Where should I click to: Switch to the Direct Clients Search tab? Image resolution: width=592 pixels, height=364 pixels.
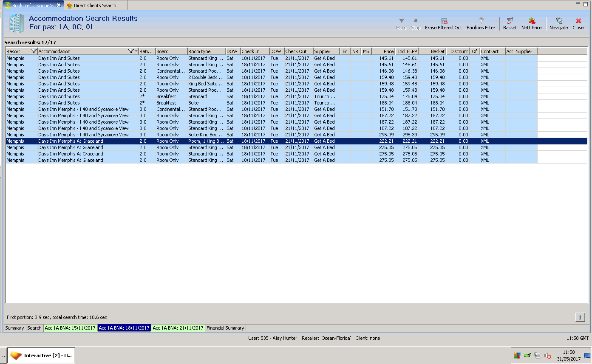click(x=95, y=6)
